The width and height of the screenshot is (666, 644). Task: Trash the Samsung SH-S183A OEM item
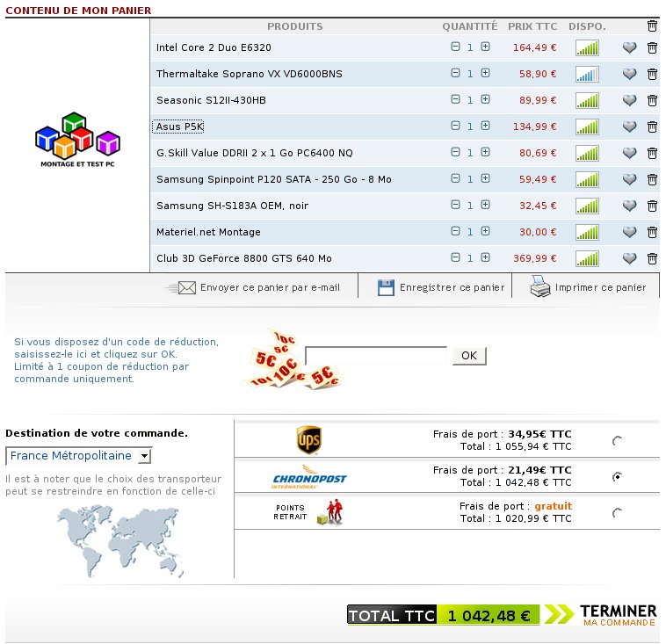pos(652,206)
